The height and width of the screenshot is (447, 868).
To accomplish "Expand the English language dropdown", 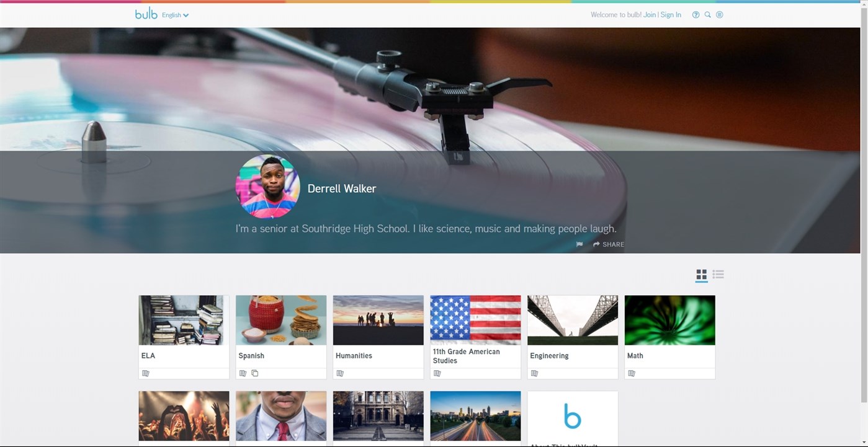I will click(174, 15).
